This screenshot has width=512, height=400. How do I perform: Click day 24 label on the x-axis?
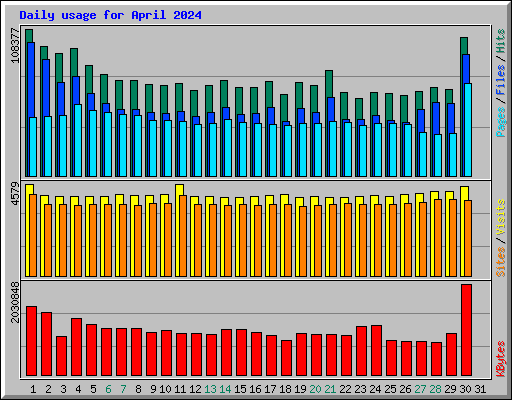coord(375,389)
